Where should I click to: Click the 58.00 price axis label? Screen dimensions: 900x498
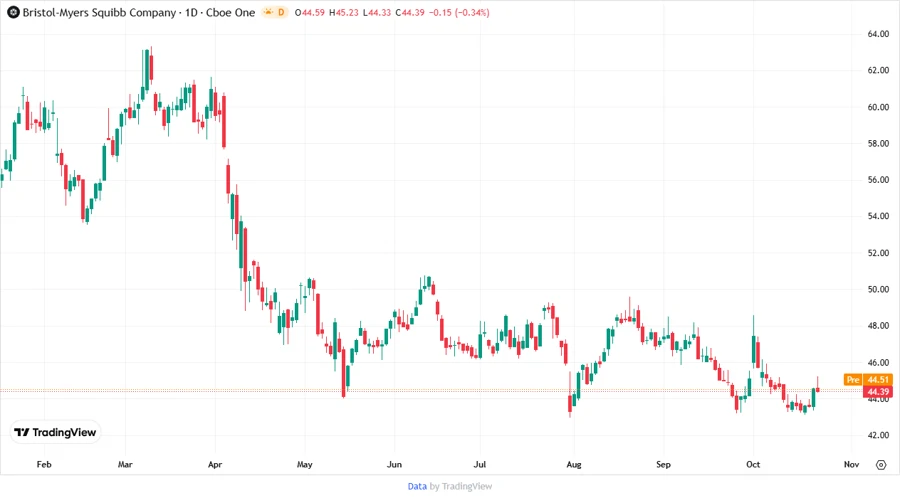[x=878, y=143]
